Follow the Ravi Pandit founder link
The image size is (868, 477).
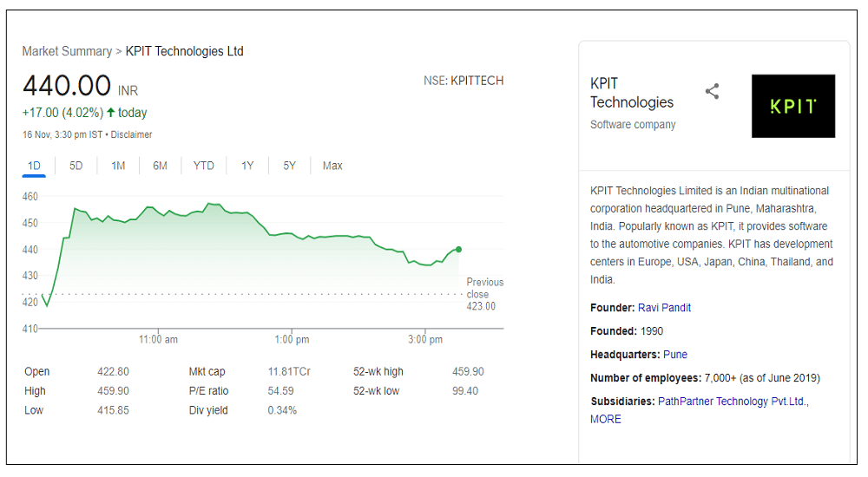click(x=664, y=308)
